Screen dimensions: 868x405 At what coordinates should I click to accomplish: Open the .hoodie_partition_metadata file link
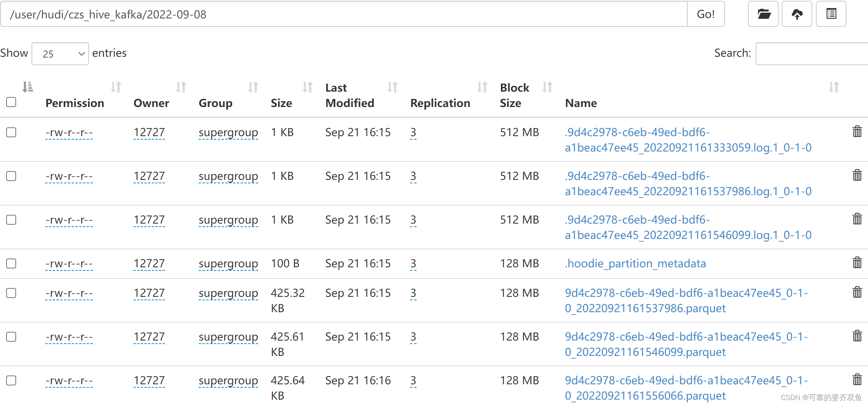click(635, 263)
